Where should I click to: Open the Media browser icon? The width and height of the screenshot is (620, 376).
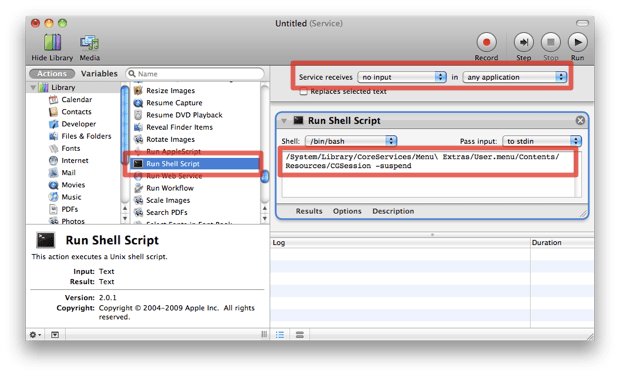click(89, 43)
